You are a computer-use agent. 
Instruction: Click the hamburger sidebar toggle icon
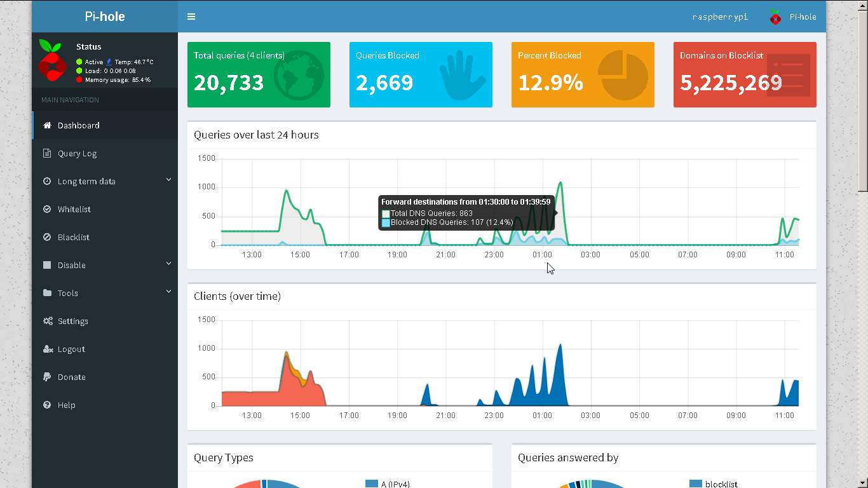click(191, 17)
